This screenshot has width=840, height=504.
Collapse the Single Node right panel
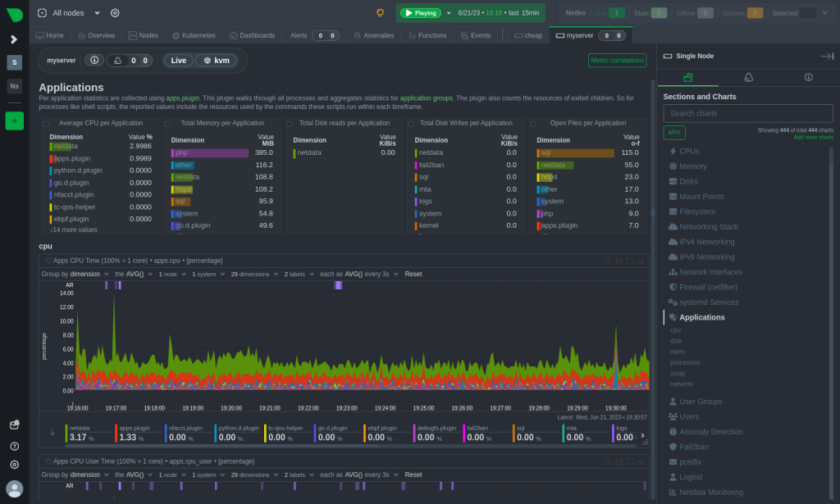tap(827, 57)
